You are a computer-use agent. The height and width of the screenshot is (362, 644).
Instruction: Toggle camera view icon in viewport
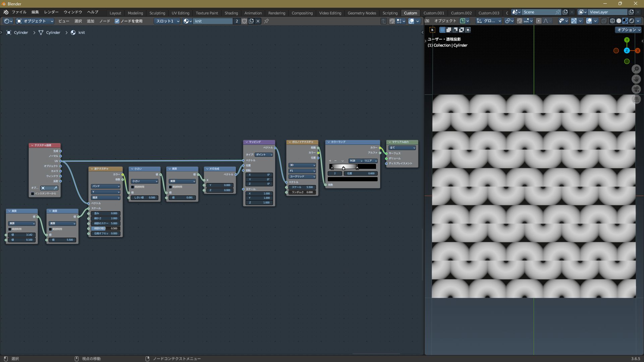pyautogui.click(x=636, y=89)
